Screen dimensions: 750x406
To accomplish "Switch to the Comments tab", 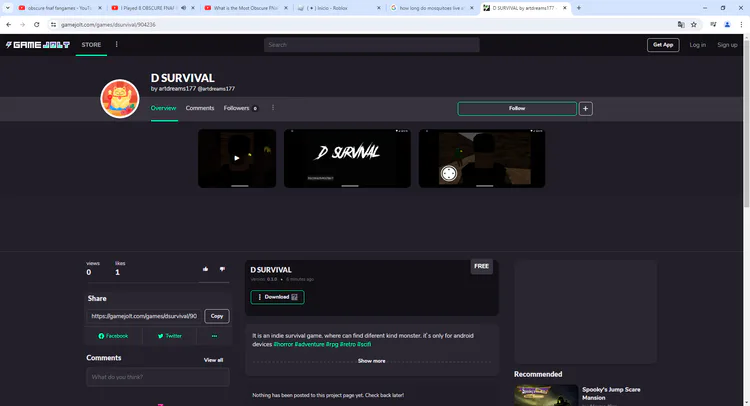I will [x=200, y=108].
